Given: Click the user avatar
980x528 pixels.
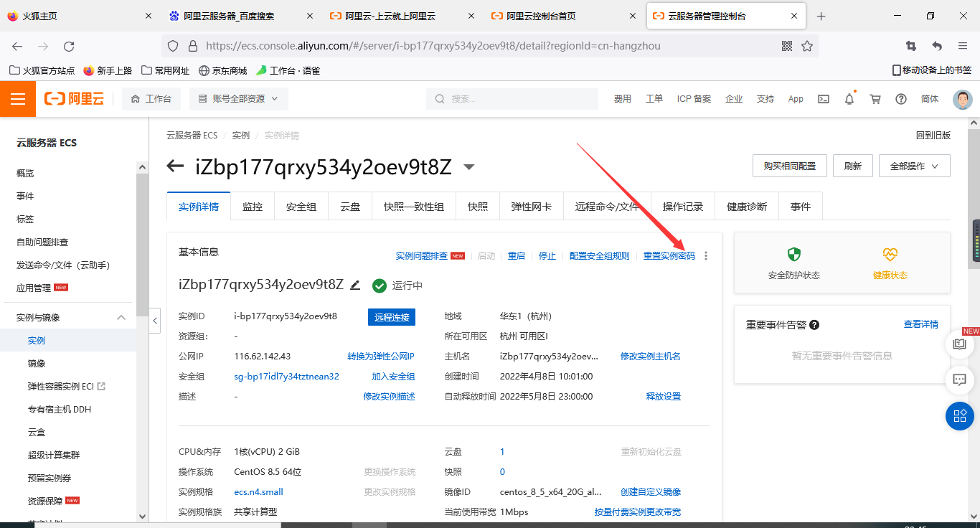Looking at the screenshot, I should [963, 99].
